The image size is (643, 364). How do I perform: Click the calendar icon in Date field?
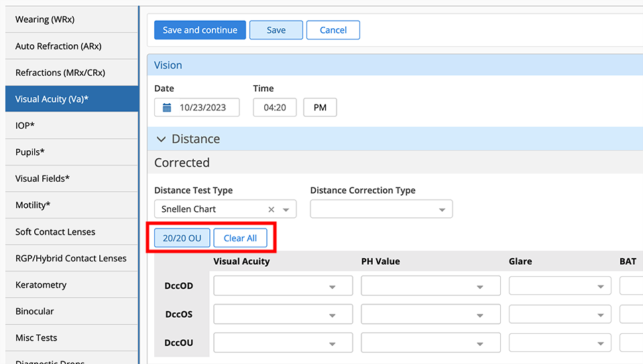167,107
